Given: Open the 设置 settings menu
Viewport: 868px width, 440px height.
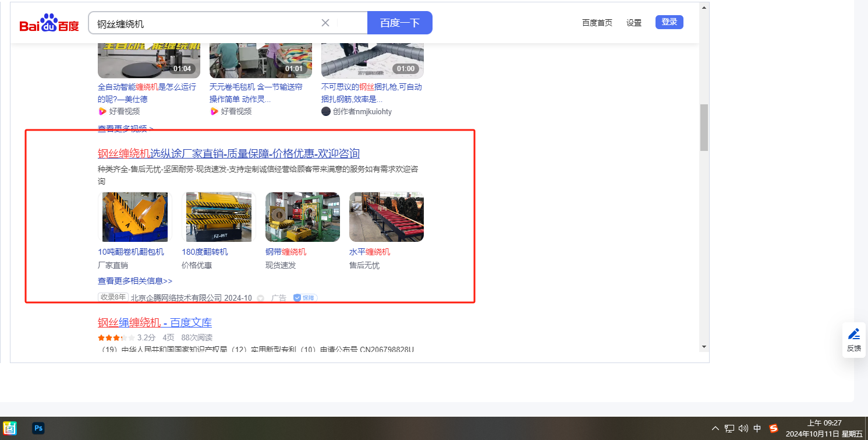Looking at the screenshot, I should coord(634,23).
